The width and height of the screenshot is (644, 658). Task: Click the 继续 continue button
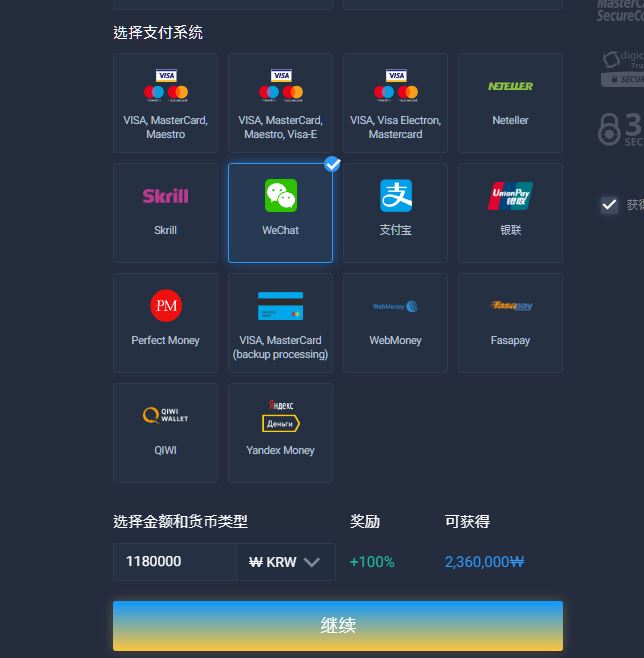coord(338,626)
